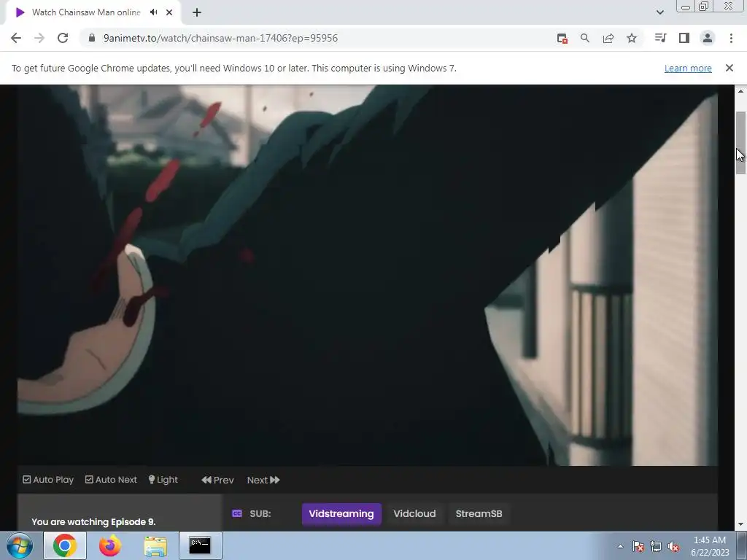Toggle the Auto Play checkbox
This screenshot has height=560, width=747.
pyautogui.click(x=48, y=480)
